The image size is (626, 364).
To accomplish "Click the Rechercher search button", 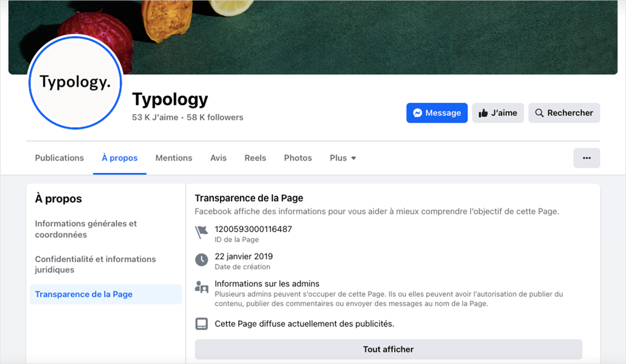I will (564, 113).
